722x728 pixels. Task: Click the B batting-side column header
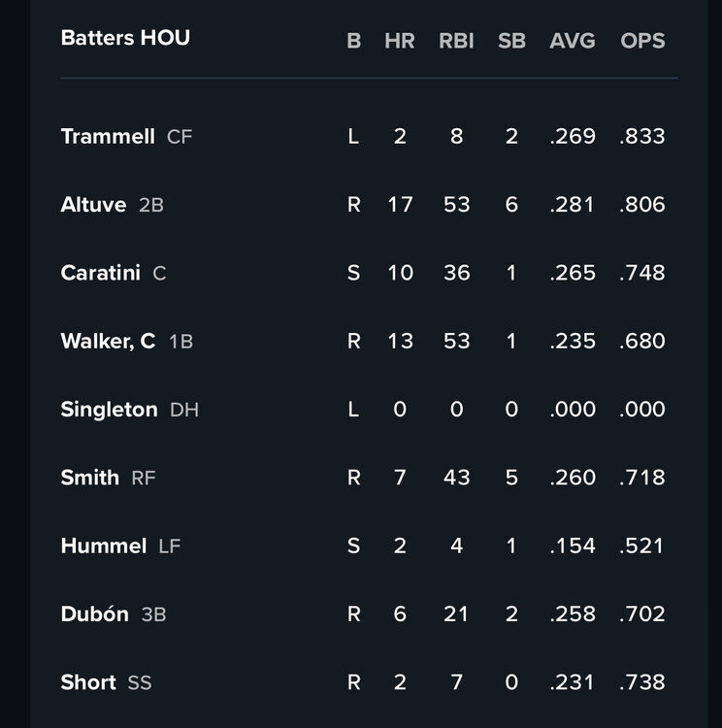tap(353, 41)
